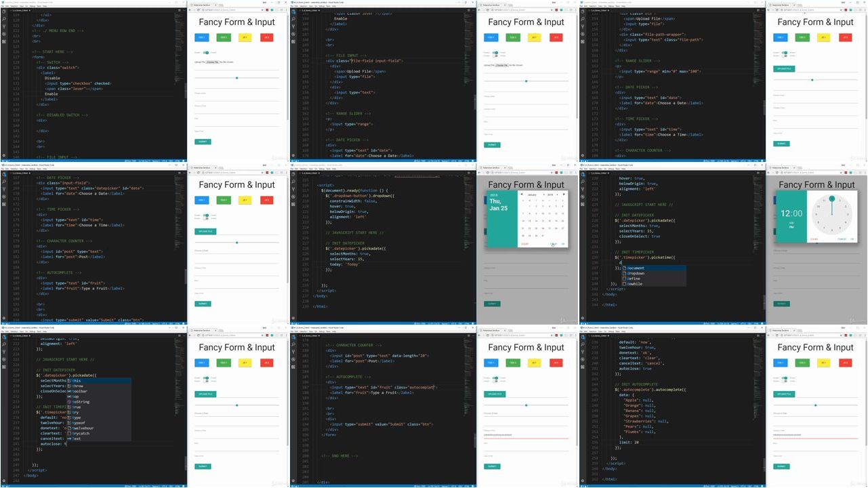Screen dimensions: 868x488
Task: Pick 'document' from the autocomplete suggestions
Action: [653, 268]
